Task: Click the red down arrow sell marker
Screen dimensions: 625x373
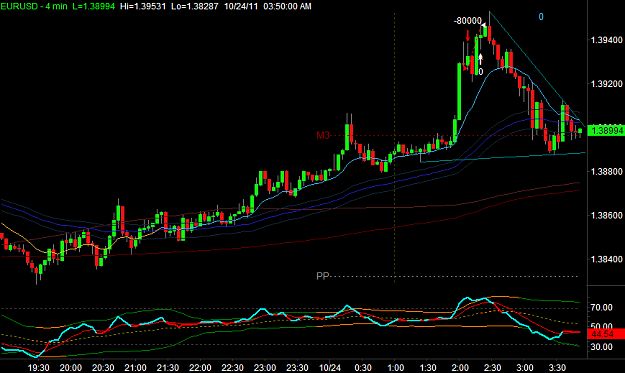Action: pos(468,35)
